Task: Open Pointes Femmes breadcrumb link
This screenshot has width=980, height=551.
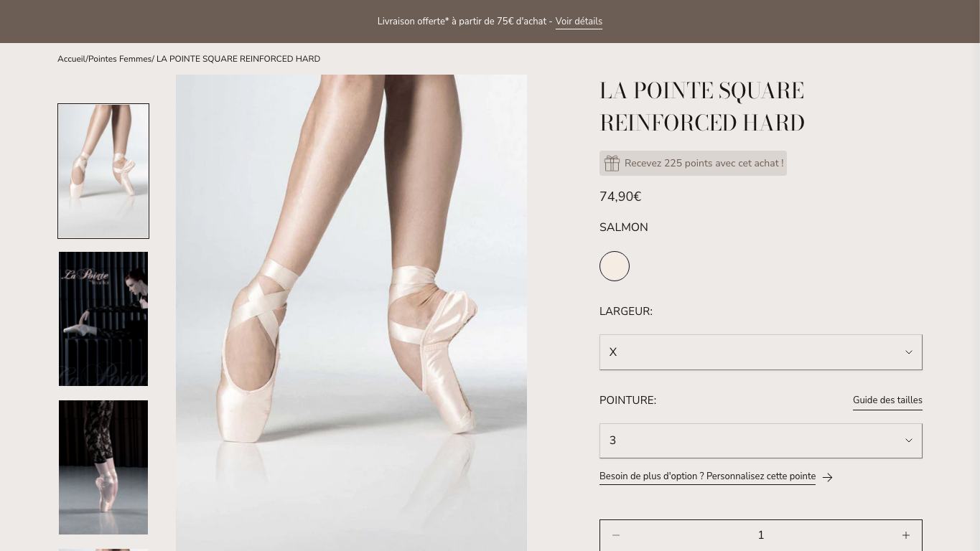Action: click(120, 59)
